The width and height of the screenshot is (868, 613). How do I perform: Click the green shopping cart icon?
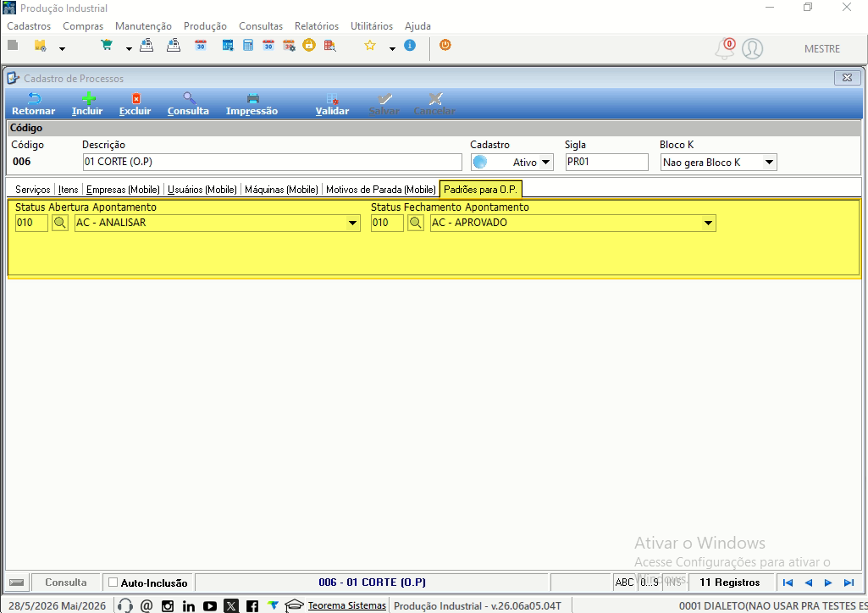pos(107,46)
